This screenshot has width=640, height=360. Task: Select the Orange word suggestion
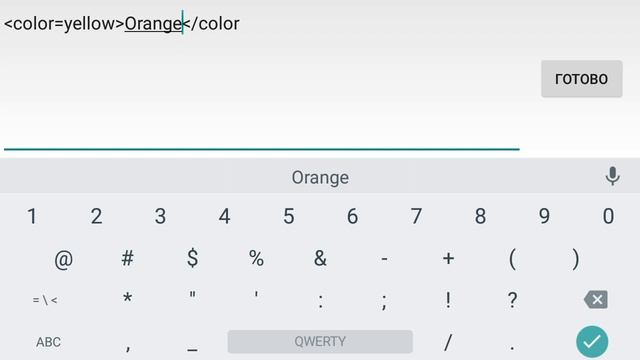pos(320,178)
